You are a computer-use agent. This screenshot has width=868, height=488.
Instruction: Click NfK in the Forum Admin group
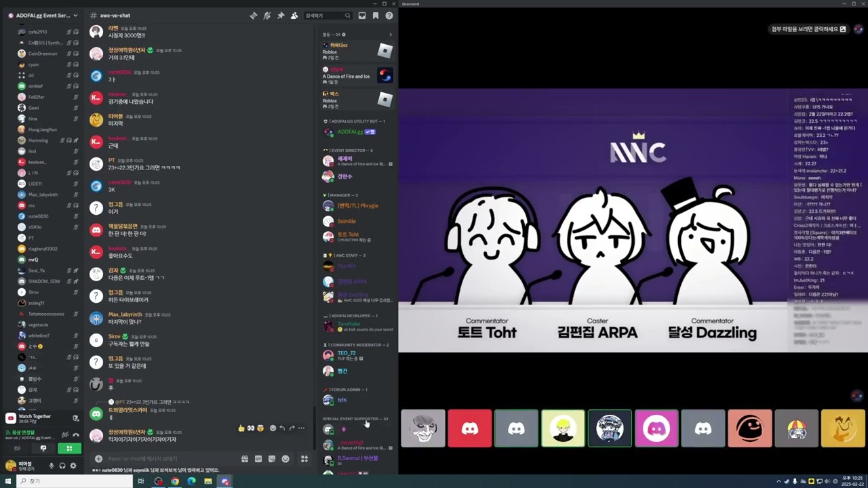click(357, 400)
